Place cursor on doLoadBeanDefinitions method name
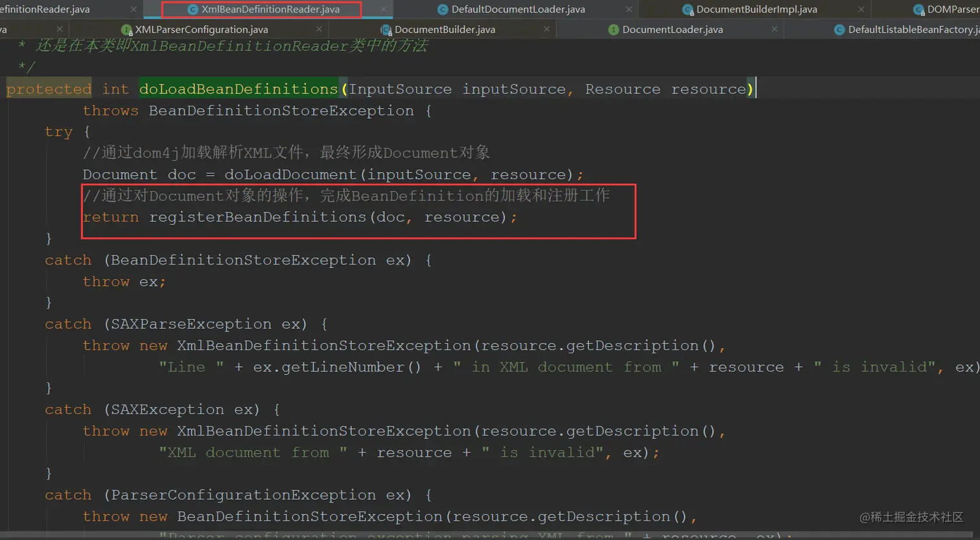This screenshot has height=540, width=980. [x=239, y=89]
